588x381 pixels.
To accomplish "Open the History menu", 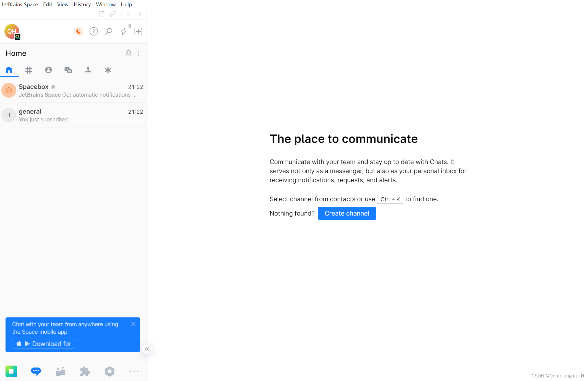I will tap(82, 4).
